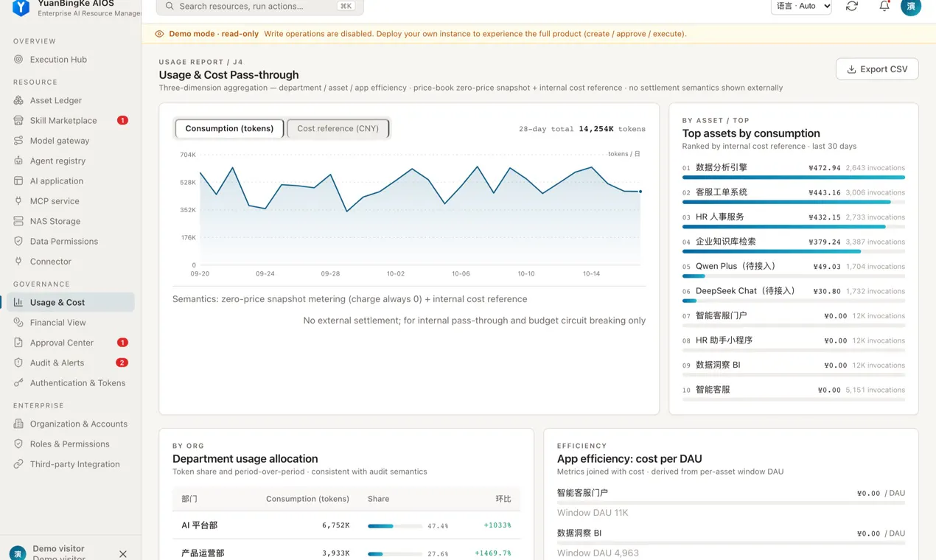The width and height of the screenshot is (936, 560).
Task: Click the refresh icon in top bar
Action: (x=852, y=6)
